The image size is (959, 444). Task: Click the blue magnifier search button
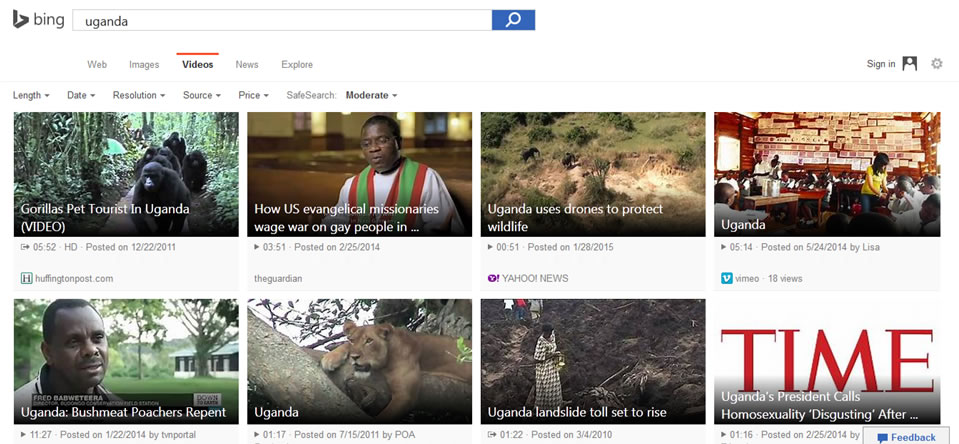point(513,20)
